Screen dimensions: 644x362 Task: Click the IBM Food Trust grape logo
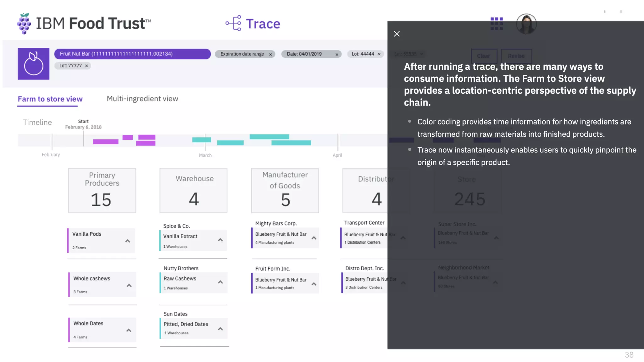click(24, 24)
